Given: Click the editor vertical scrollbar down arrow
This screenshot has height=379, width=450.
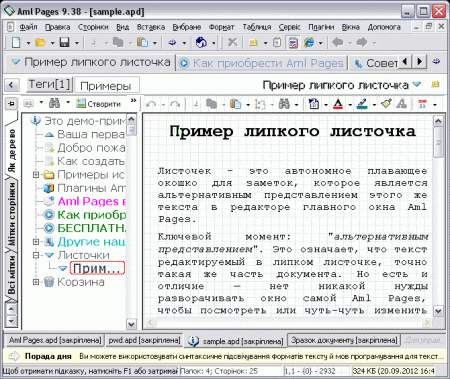Looking at the screenshot, I should pos(438,311).
